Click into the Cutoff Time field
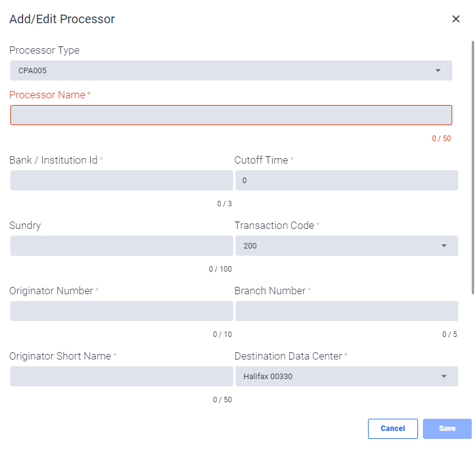Image resolution: width=476 pixels, height=456 pixels. pos(347,180)
